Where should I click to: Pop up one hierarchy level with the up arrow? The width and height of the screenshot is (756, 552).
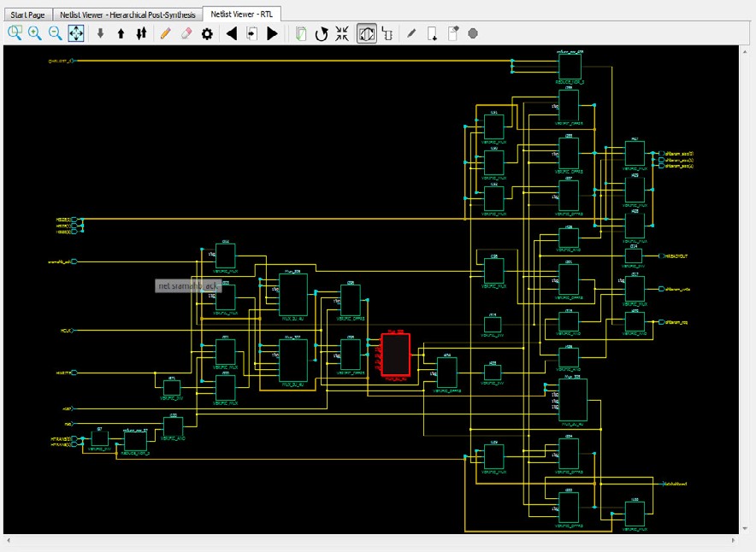(121, 33)
